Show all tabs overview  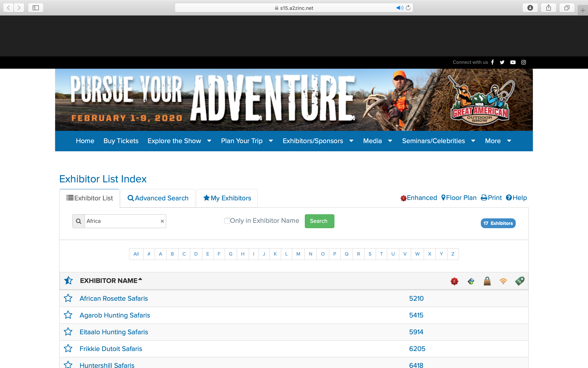coord(567,8)
